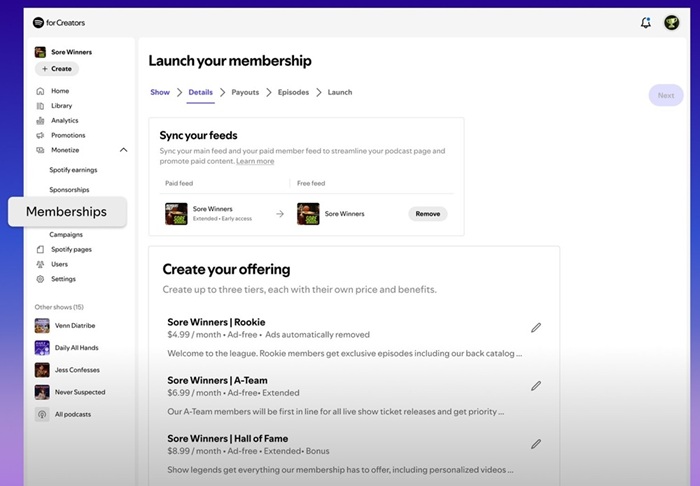
Task: Click the Sore Winners show name in sidebar
Action: (x=71, y=52)
